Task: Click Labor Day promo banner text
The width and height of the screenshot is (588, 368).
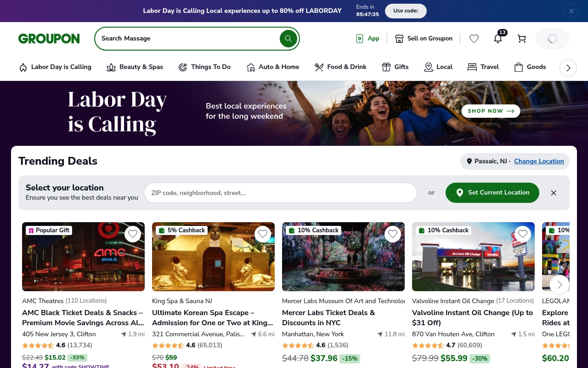Action: [242, 11]
